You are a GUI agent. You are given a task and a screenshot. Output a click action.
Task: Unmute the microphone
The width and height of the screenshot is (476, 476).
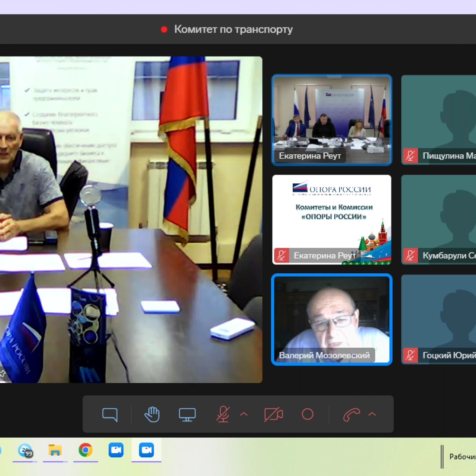tap(223, 414)
